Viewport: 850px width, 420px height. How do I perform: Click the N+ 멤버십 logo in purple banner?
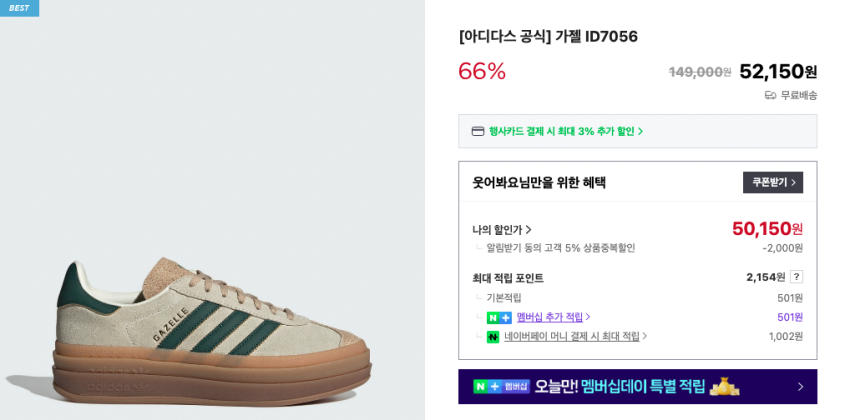pos(501,386)
